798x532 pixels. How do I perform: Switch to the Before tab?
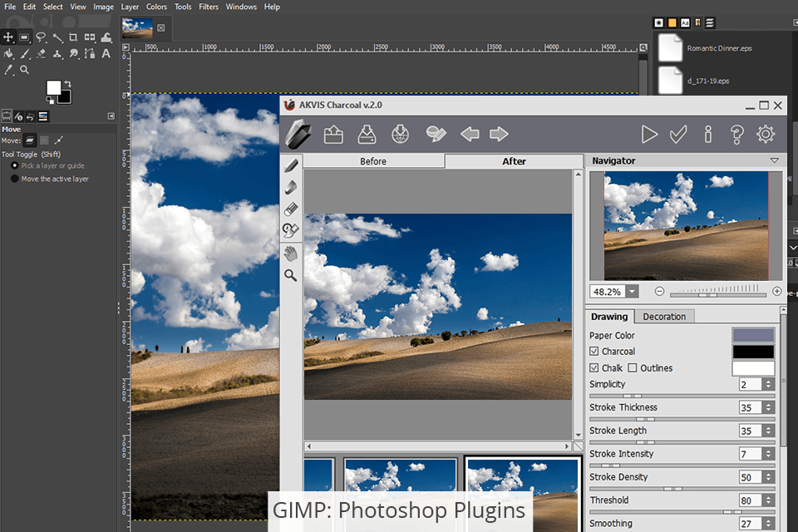click(373, 161)
